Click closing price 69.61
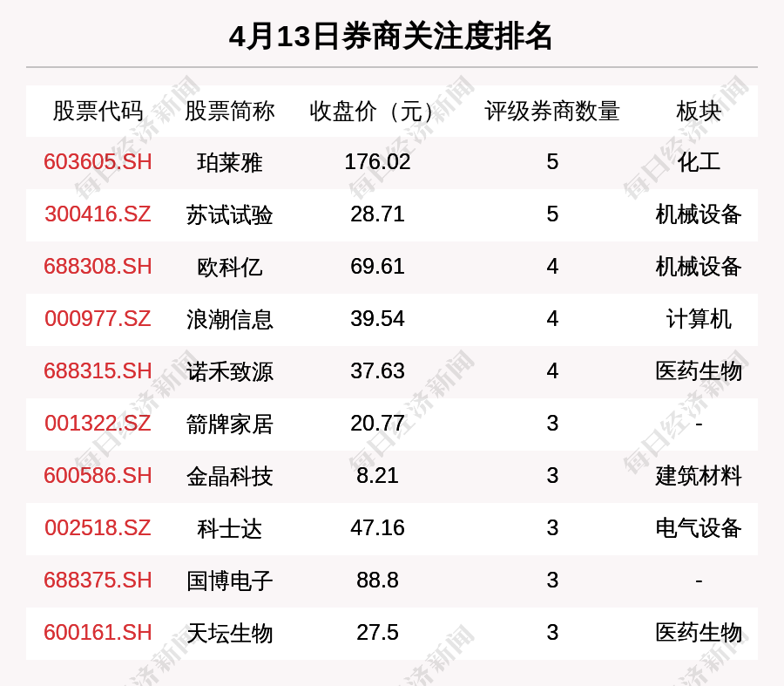 click(x=377, y=266)
